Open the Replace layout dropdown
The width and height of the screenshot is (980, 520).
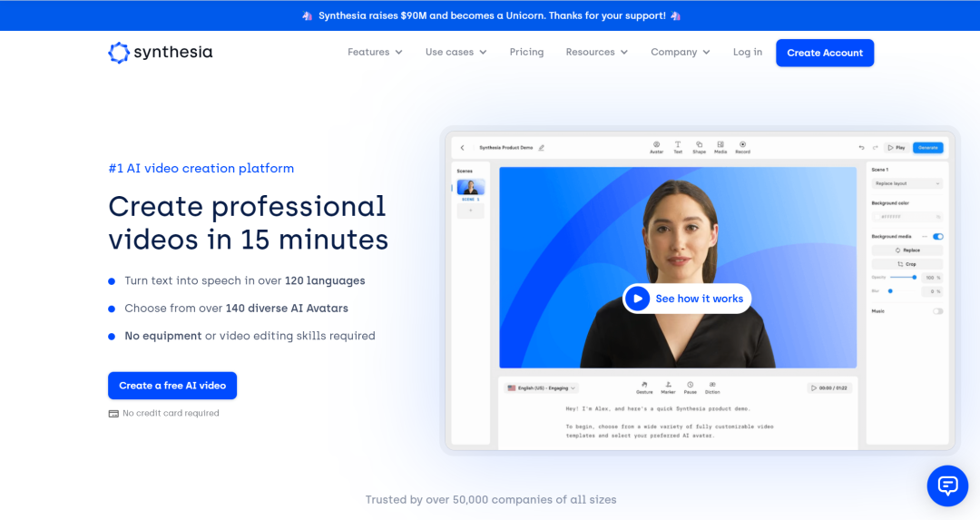pyautogui.click(x=906, y=183)
